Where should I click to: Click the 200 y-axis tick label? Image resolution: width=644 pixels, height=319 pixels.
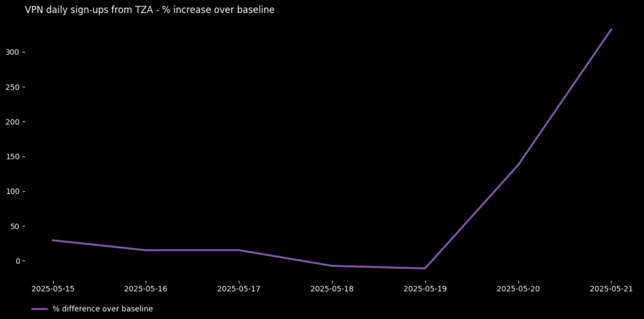click(x=12, y=122)
